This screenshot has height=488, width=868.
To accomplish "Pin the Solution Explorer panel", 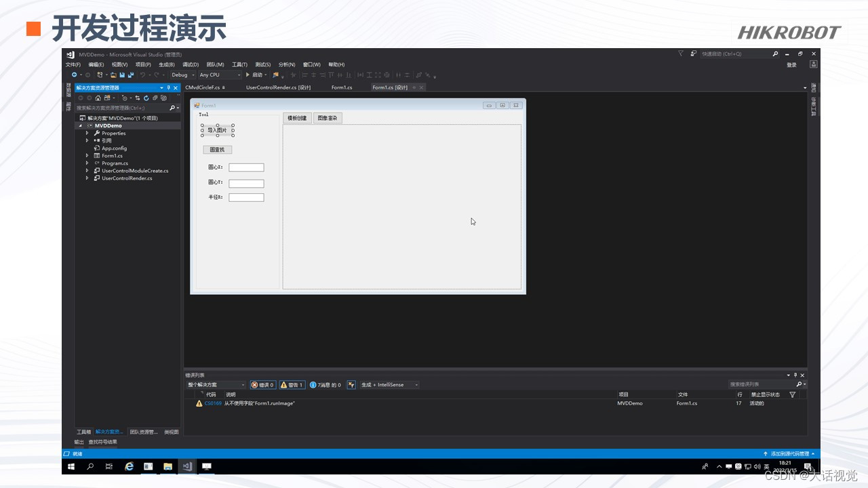I will [168, 87].
